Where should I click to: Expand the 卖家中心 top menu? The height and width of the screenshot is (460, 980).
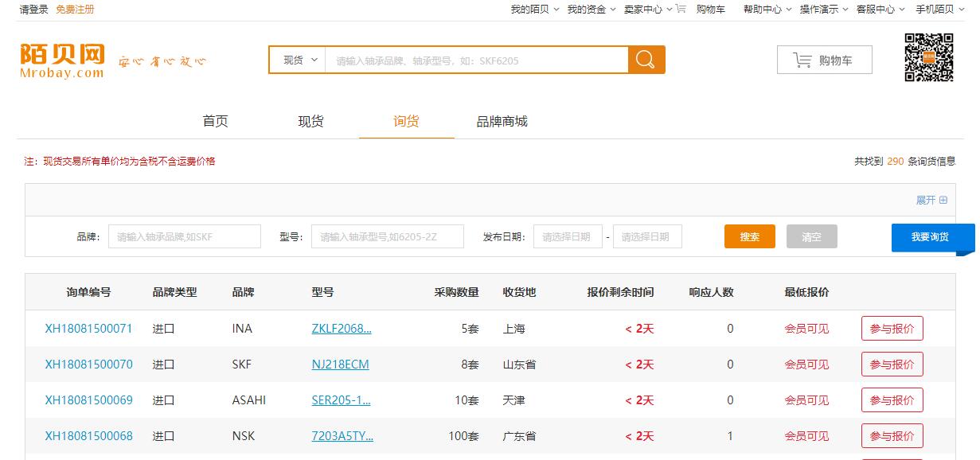(x=647, y=10)
